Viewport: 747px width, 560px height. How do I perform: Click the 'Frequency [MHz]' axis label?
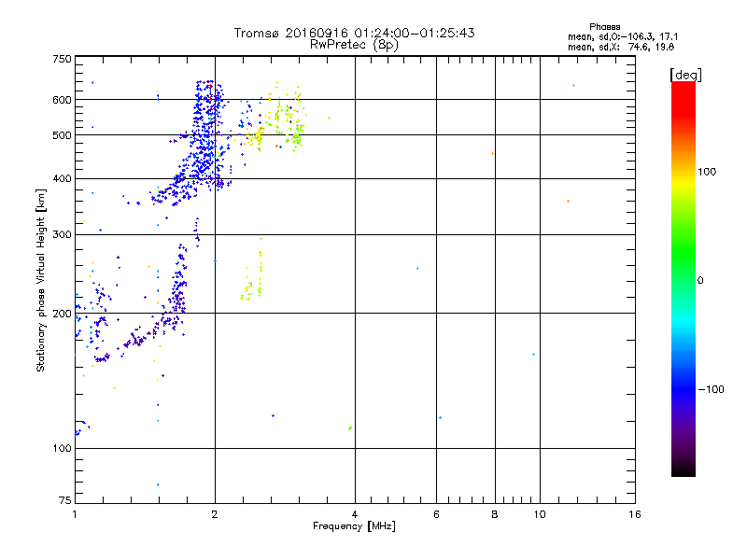point(354,526)
